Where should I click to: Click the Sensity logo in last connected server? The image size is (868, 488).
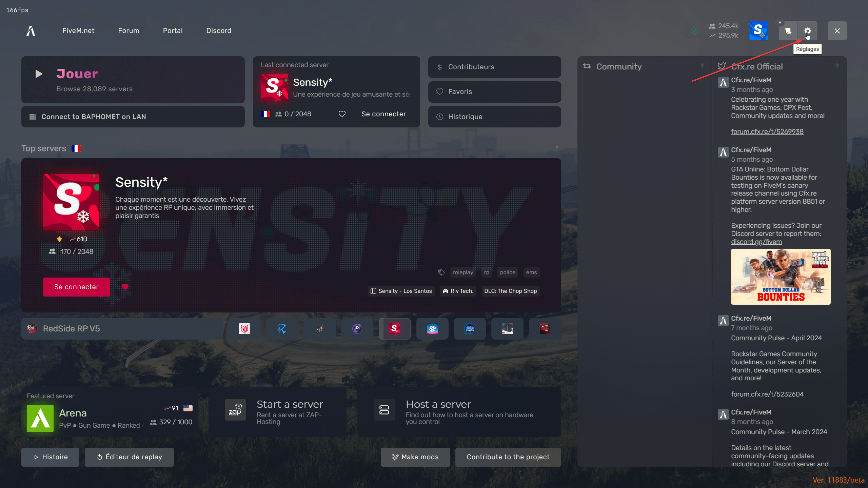point(274,87)
